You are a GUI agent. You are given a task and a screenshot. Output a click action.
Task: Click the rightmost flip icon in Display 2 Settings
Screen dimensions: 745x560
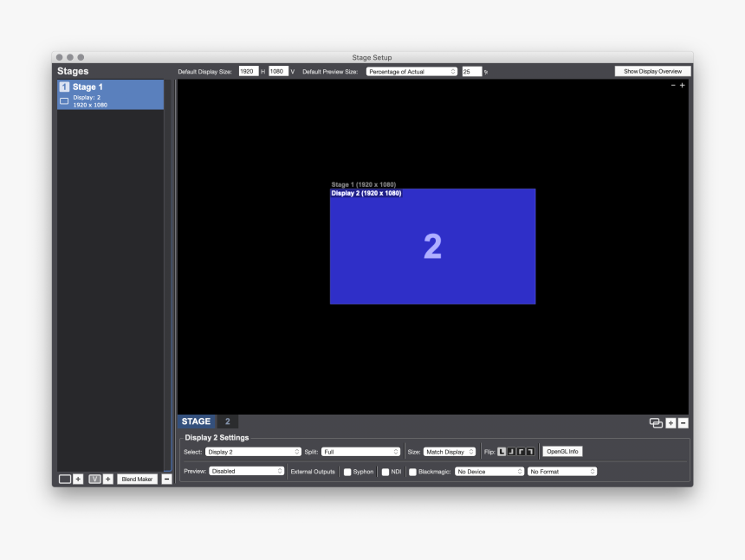[530, 451]
